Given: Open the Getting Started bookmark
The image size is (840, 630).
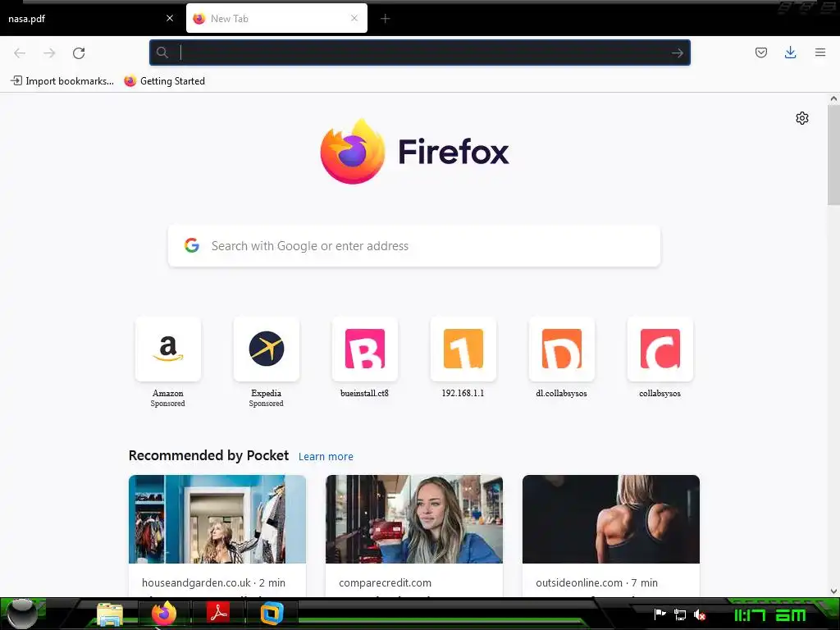Looking at the screenshot, I should point(164,81).
